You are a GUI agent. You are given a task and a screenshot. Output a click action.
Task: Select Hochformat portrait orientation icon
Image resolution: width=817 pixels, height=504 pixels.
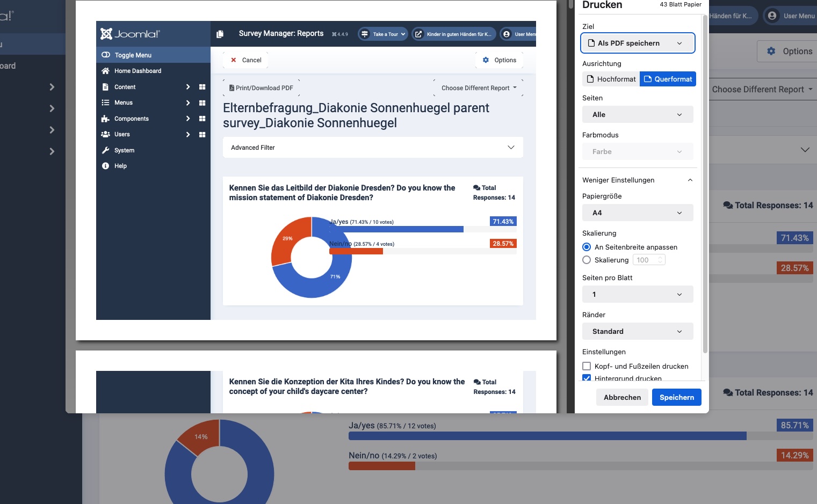pyautogui.click(x=591, y=79)
